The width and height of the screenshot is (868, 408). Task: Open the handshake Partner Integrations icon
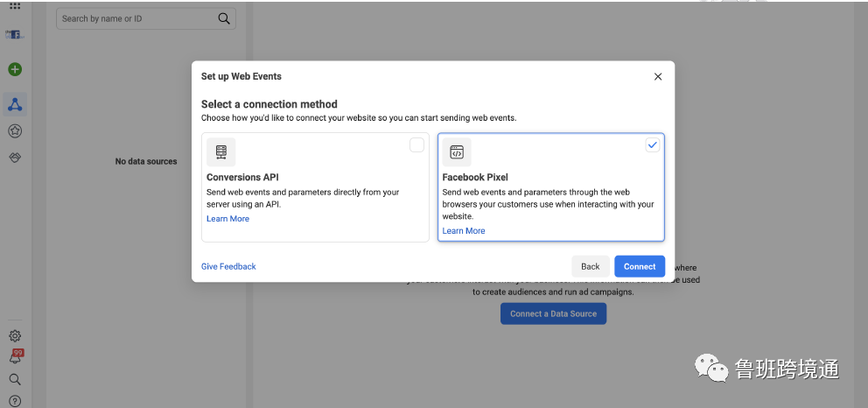click(x=15, y=158)
